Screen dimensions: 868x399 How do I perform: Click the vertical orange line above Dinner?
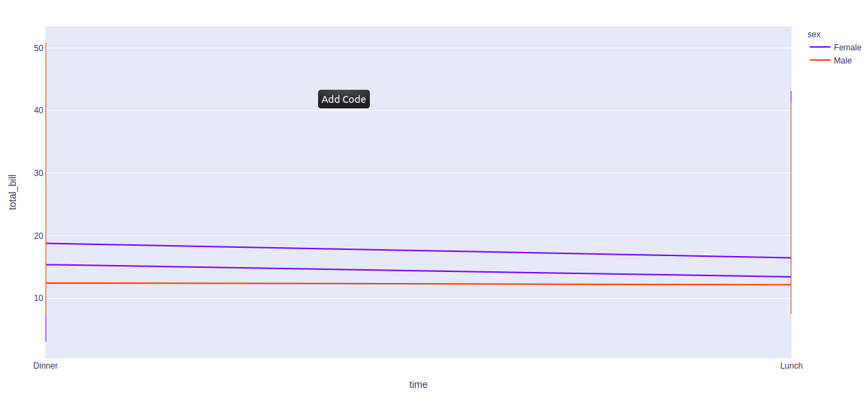pyautogui.click(x=46, y=138)
